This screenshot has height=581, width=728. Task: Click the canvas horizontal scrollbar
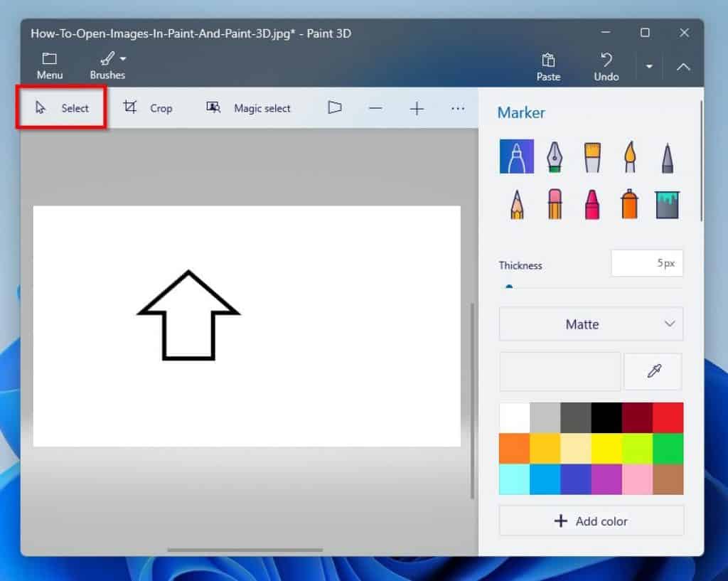coord(245,550)
